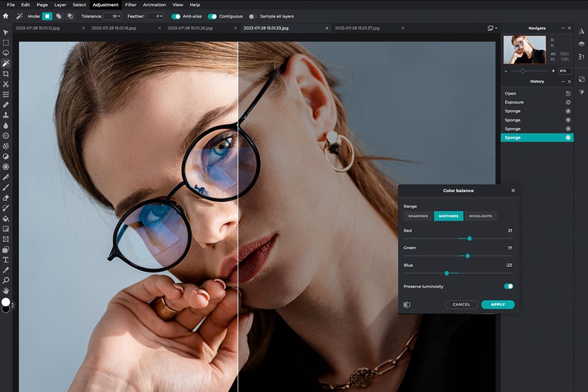This screenshot has height=392, width=588.
Task: Click the lightning bolt icon on right edge
Action: (581, 91)
